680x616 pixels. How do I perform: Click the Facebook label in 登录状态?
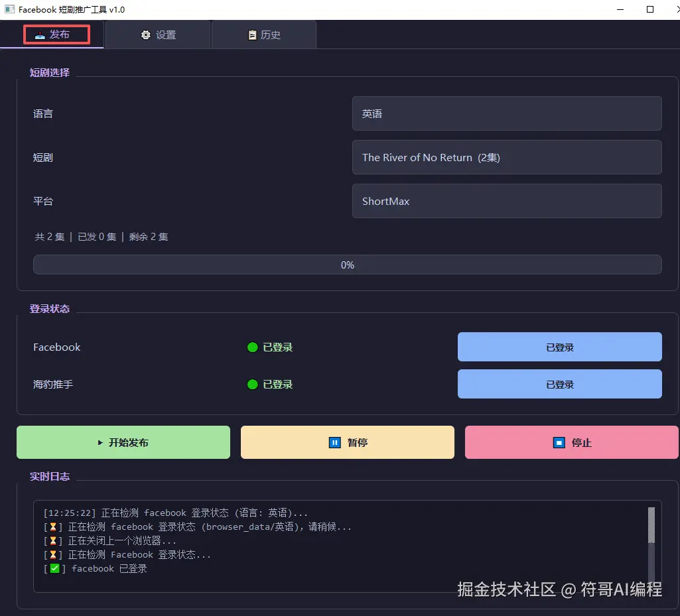coord(57,347)
